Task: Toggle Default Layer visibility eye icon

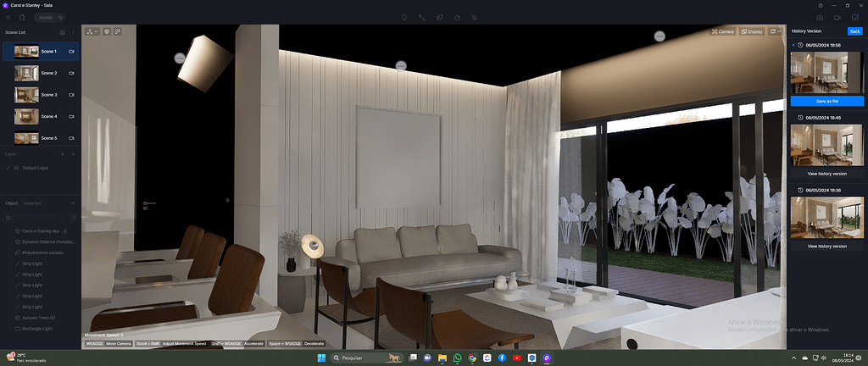Action: click(16, 168)
